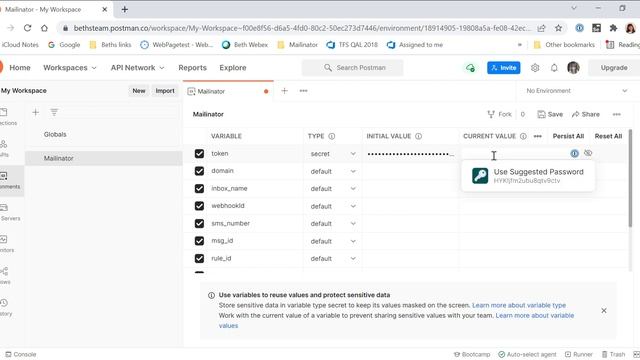Image resolution: width=640 pixels, height=360 pixels.
Task: Click the Invite button
Action: pyautogui.click(x=503, y=68)
